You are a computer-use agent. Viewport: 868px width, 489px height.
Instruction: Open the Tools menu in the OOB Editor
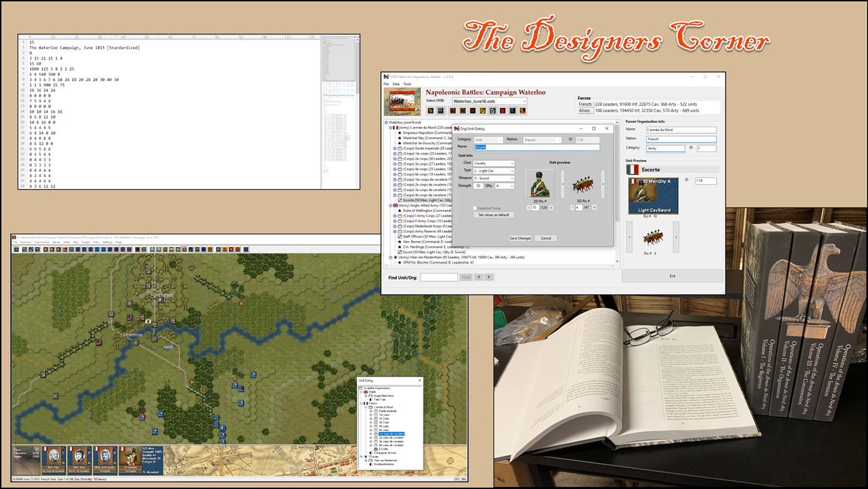tap(406, 84)
